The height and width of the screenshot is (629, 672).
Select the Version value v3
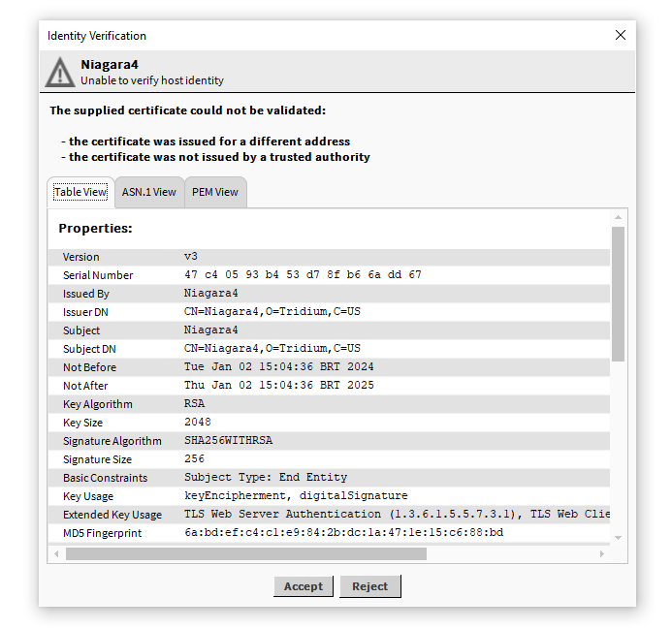tap(191, 256)
